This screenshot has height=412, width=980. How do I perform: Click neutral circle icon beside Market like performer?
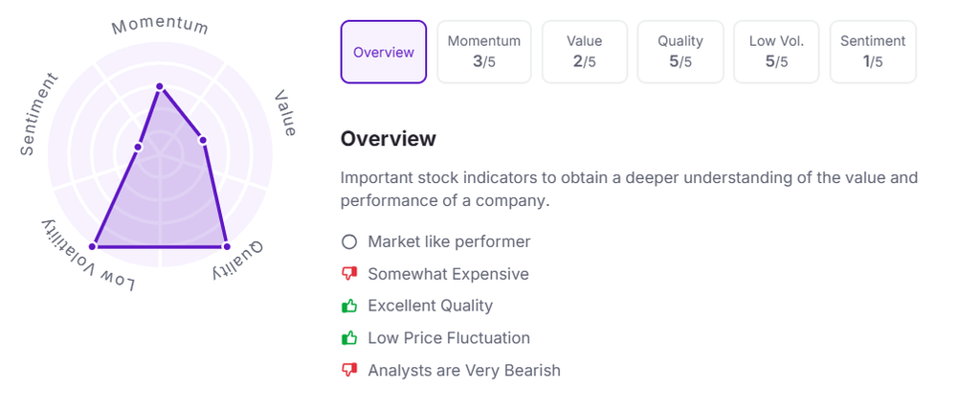(x=349, y=242)
